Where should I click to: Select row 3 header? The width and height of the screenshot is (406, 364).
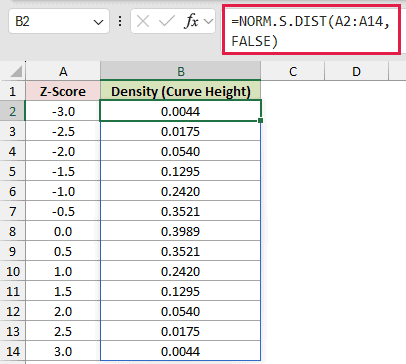tap(13, 131)
